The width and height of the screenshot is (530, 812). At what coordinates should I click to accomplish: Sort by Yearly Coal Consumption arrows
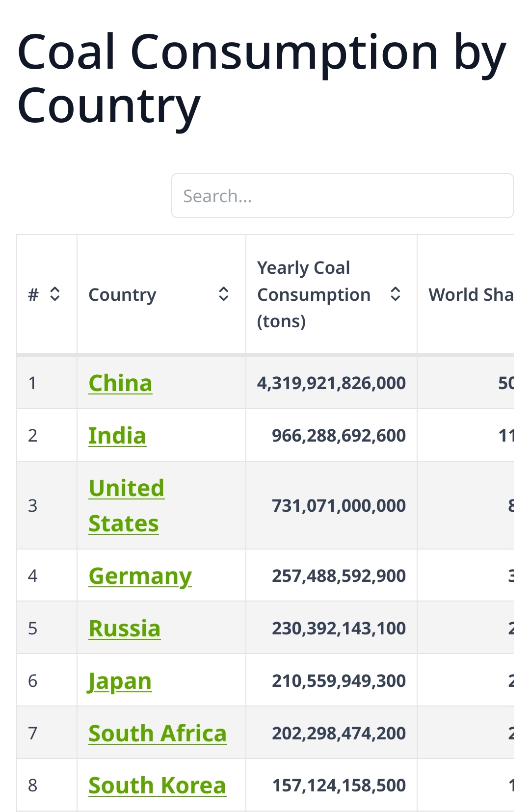tap(396, 294)
